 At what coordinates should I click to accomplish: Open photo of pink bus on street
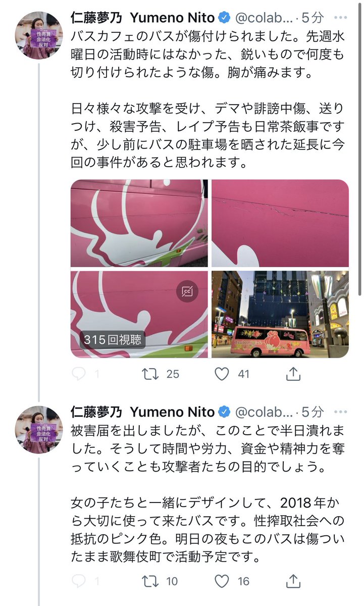click(280, 315)
